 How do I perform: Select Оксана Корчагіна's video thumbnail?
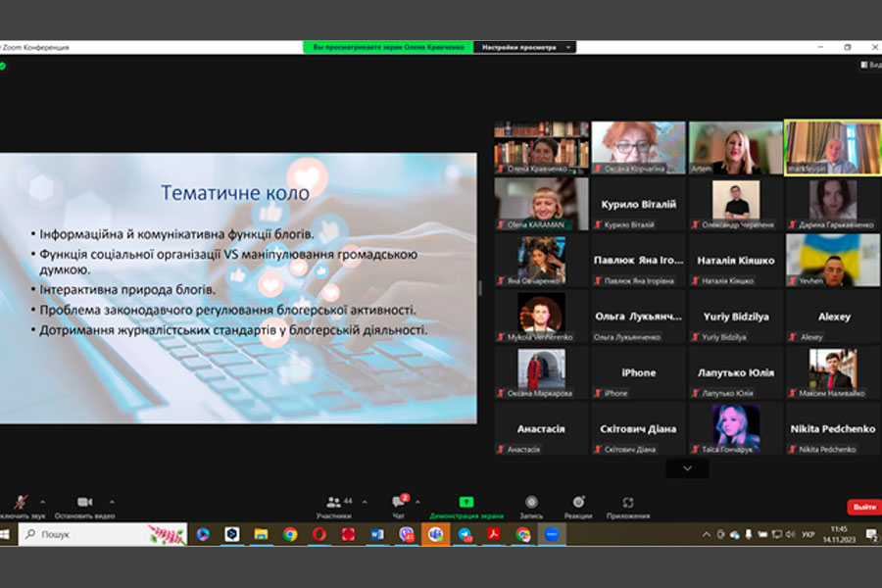pyautogui.click(x=638, y=147)
